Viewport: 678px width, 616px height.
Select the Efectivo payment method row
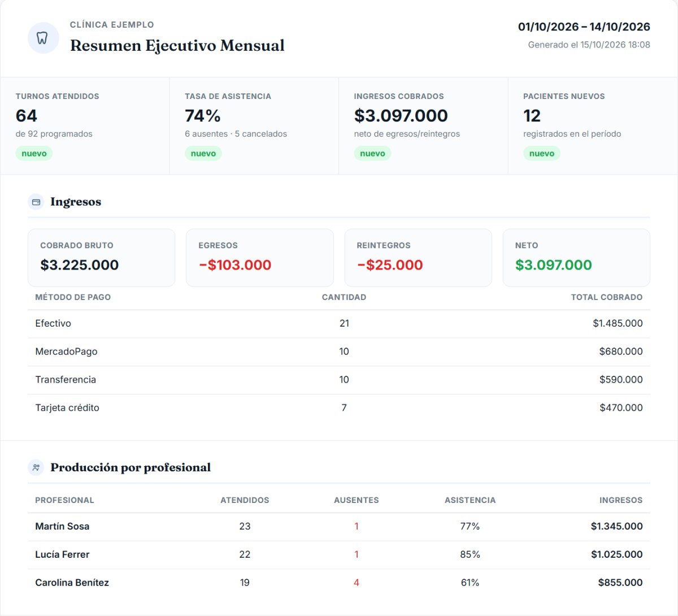(339, 324)
